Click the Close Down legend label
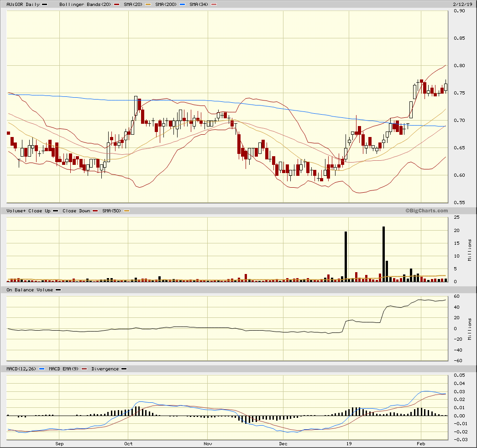 coord(76,211)
